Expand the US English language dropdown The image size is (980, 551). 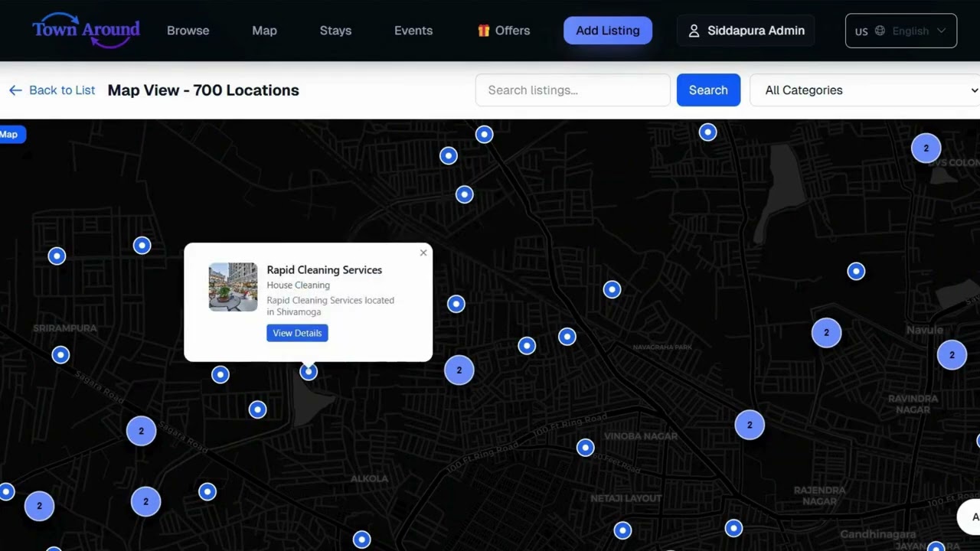click(900, 31)
